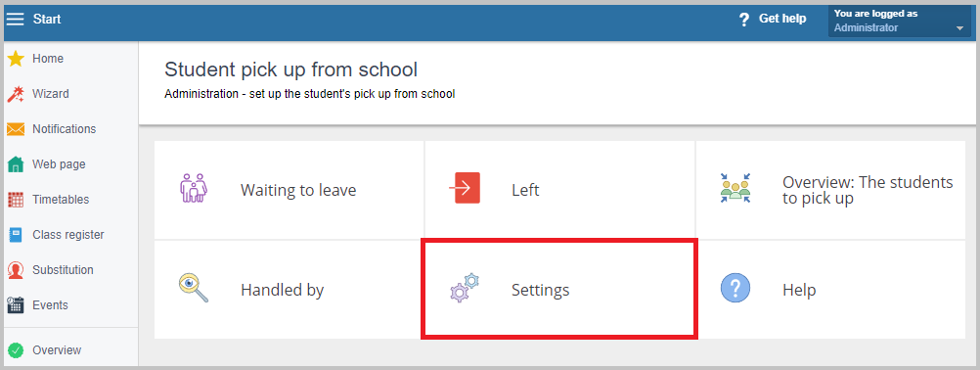Open the Timetables grid icon
Viewport: 980px width, 370px height.
[x=16, y=200]
